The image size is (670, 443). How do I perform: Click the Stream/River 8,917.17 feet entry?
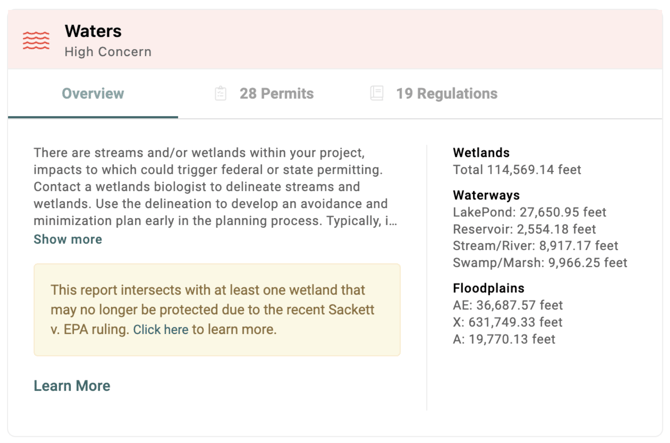point(535,246)
